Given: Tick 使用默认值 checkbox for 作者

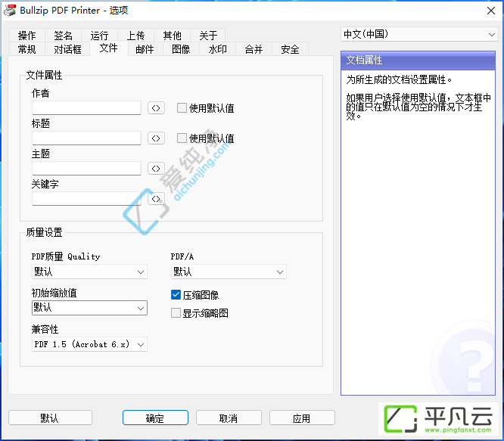Looking at the screenshot, I should click(182, 108).
